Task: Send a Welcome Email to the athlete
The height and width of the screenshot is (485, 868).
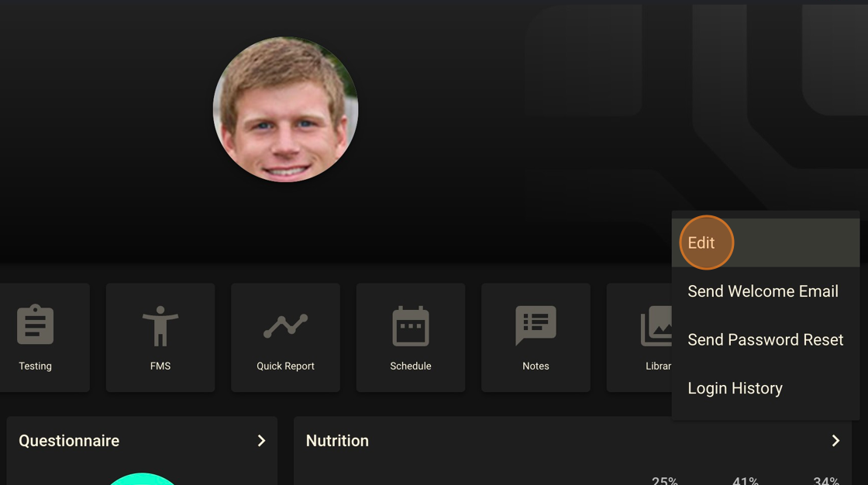Action: point(763,291)
